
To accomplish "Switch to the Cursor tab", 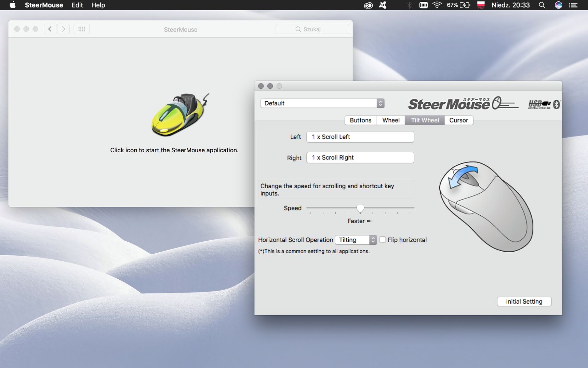I will click(459, 120).
